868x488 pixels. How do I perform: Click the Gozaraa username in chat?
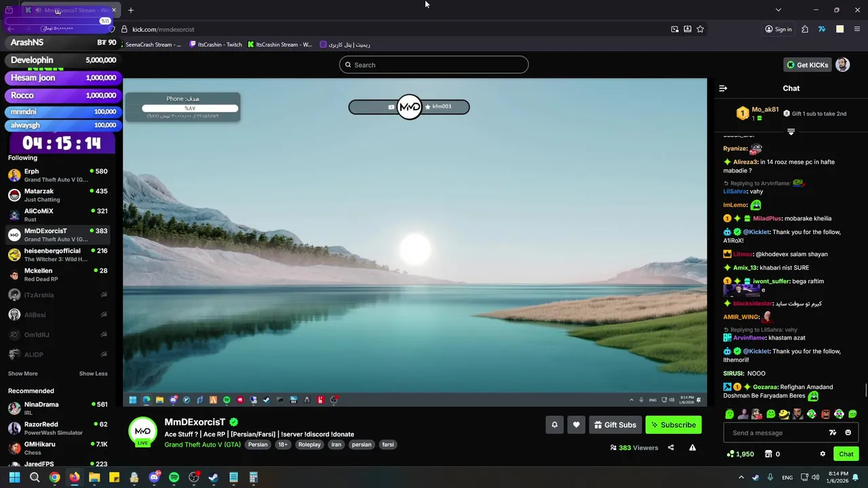(765, 387)
